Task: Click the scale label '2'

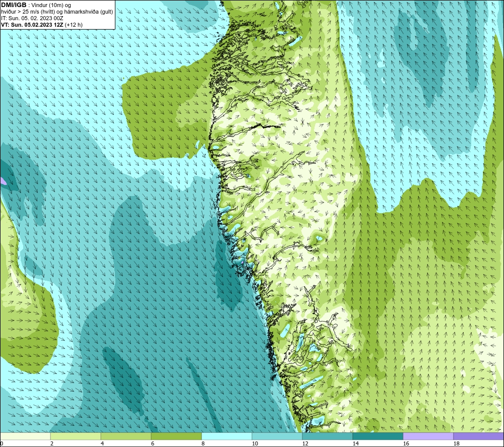Action: 52,444
